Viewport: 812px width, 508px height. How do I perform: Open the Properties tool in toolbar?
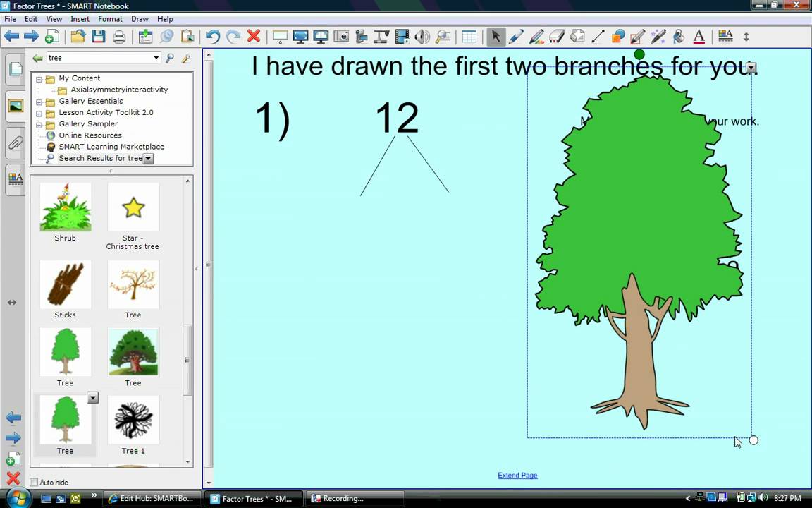(x=725, y=36)
